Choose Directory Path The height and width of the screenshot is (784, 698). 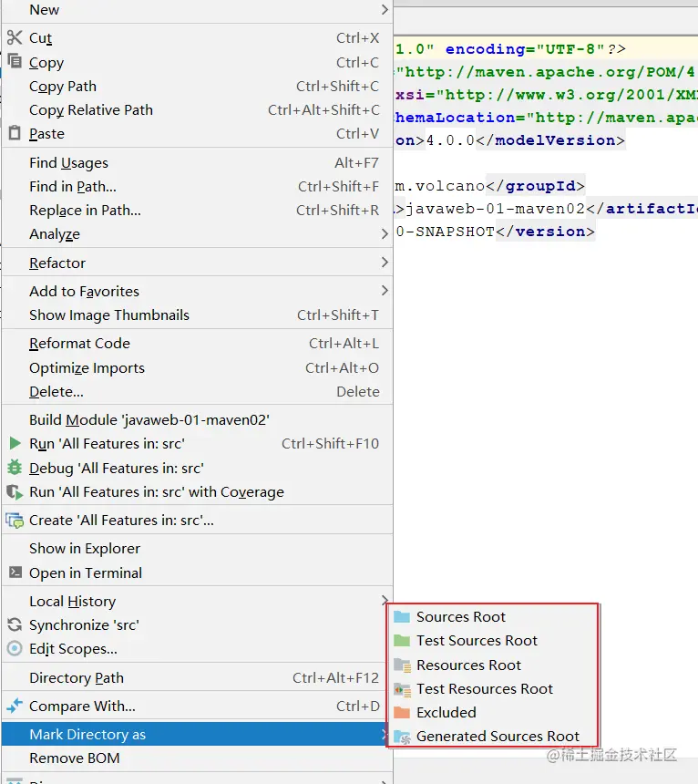pyautogui.click(x=198, y=677)
